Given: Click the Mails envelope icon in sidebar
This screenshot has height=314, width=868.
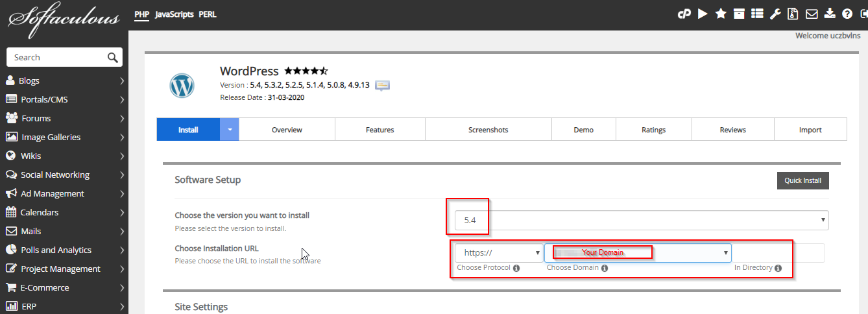Looking at the screenshot, I should (x=10, y=231).
